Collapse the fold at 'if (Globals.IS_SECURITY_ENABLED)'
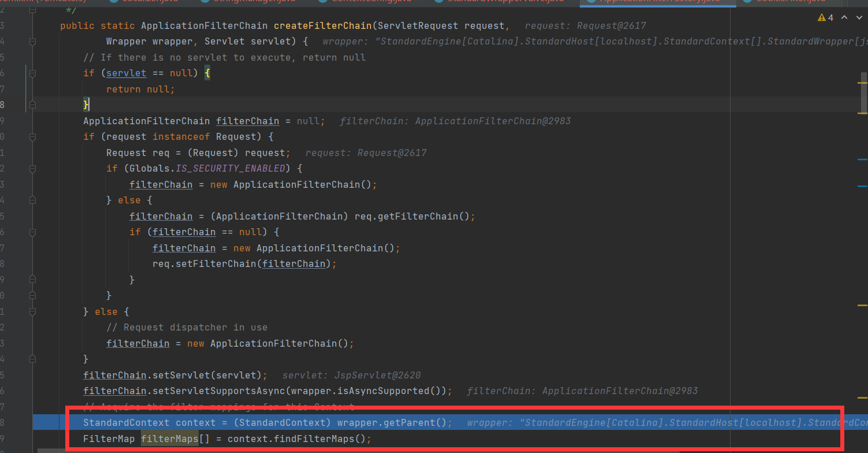The width and height of the screenshot is (868, 453). coord(32,169)
